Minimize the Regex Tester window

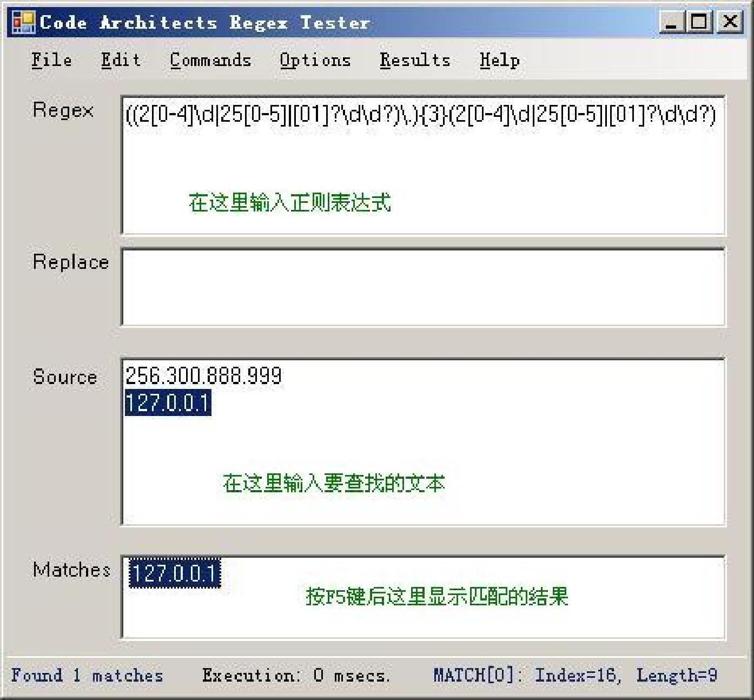point(671,23)
